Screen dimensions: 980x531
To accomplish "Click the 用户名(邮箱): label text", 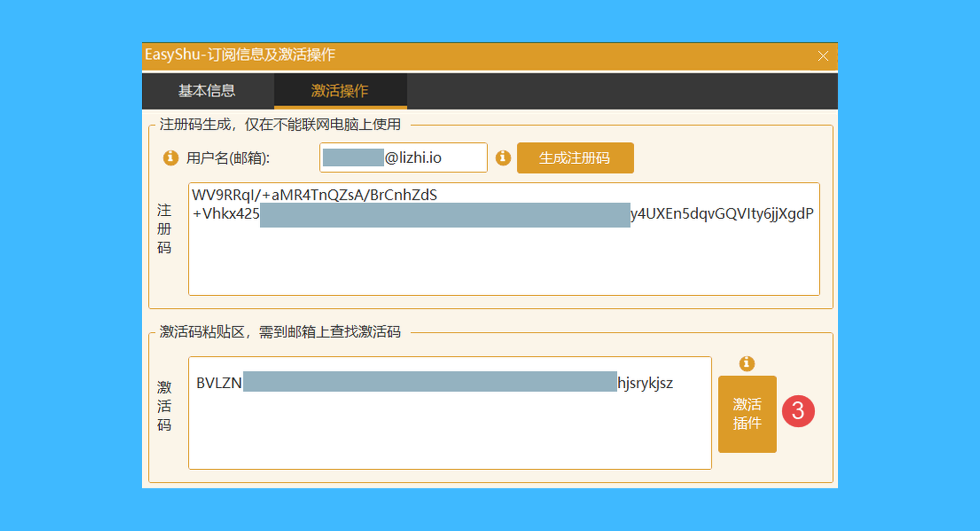I will [x=228, y=158].
